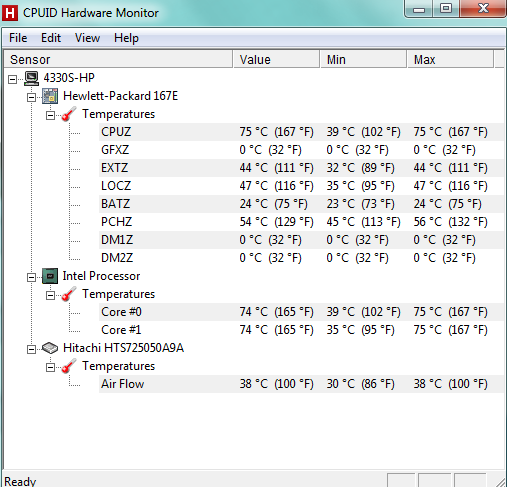Click the Sensor column header
The height and width of the screenshot is (487, 507).
118,60
